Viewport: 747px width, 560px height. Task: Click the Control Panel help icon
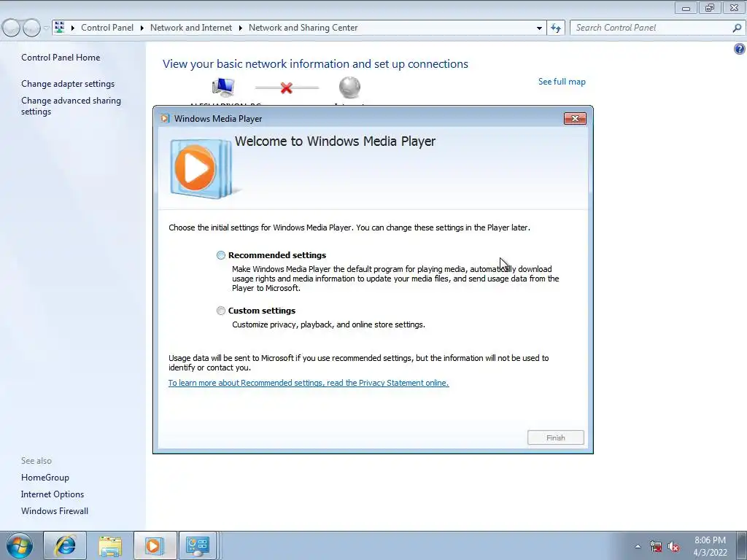pos(740,49)
